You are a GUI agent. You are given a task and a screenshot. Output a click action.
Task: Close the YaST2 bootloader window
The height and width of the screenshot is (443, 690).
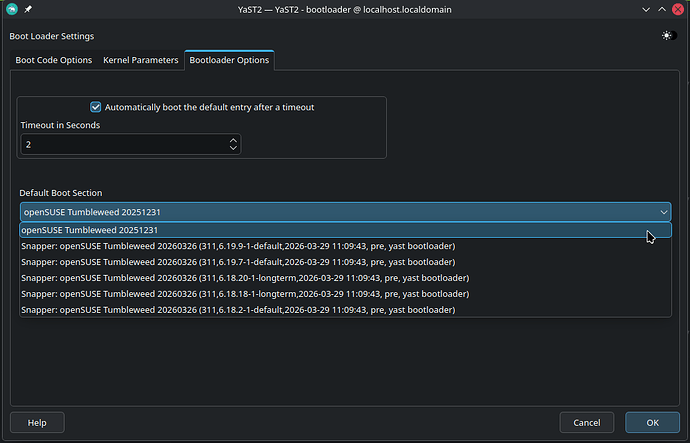[678, 9]
